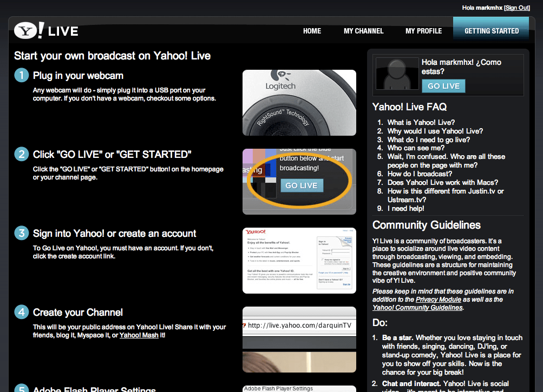Sign Out of the account
Viewport: 543px width, 392px height.
coord(516,8)
